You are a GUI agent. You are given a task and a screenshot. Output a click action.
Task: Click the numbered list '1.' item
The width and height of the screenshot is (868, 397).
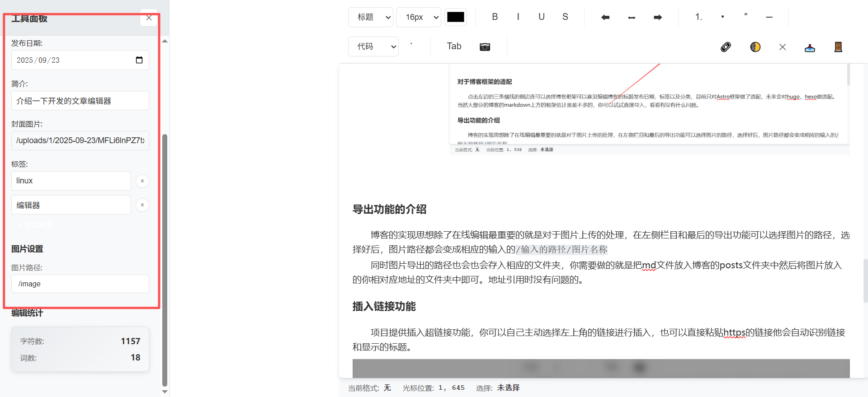[x=698, y=17]
